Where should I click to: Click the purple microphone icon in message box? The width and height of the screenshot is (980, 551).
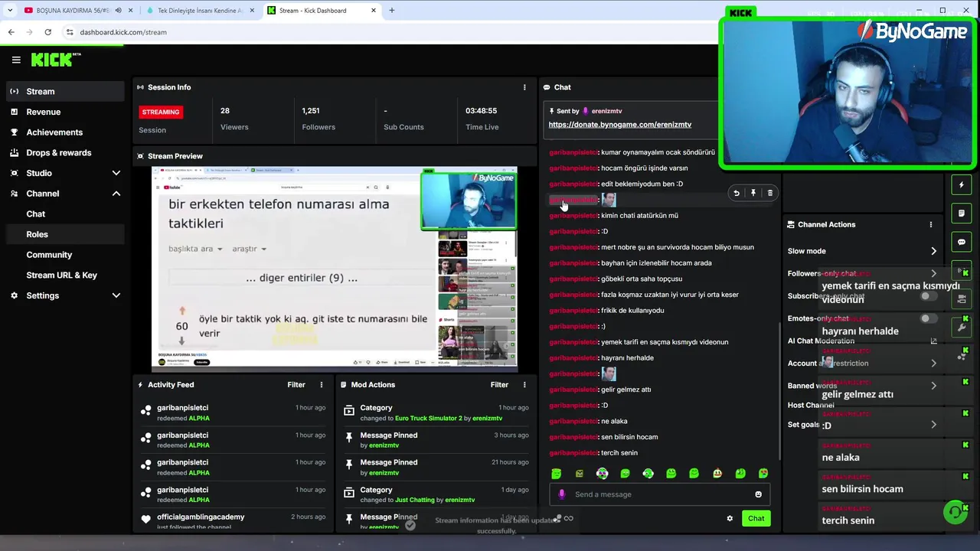coord(562,494)
